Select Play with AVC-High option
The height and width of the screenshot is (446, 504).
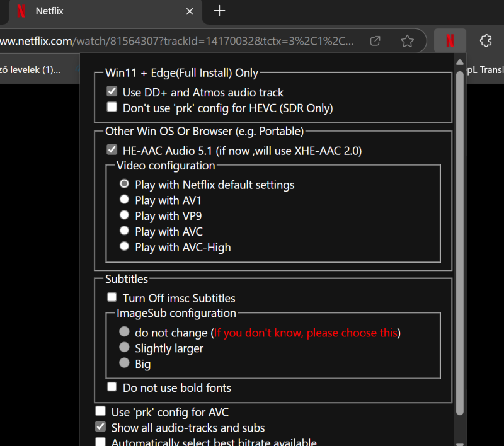pos(125,247)
